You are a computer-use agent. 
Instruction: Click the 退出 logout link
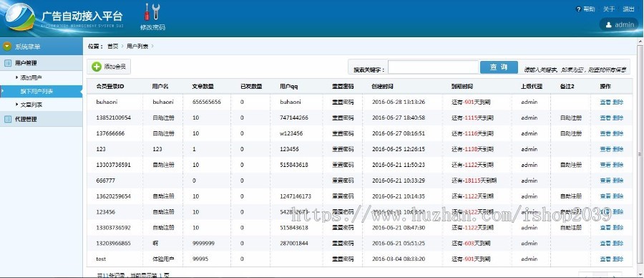pos(628,9)
